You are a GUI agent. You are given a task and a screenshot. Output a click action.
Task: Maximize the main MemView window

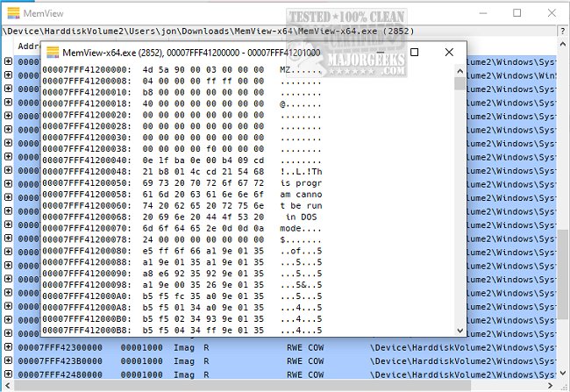(x=517, y=13)
